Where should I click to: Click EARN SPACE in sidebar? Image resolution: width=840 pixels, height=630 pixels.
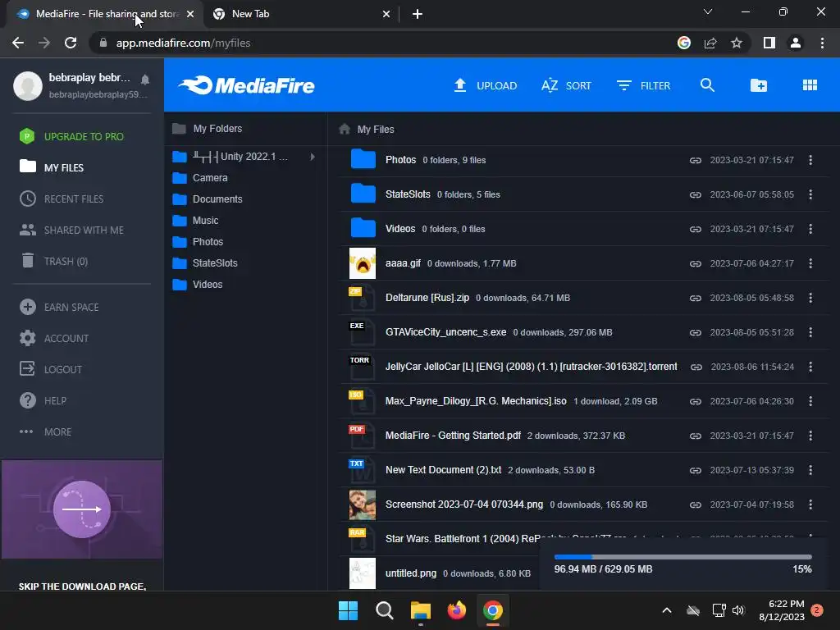(59, 307)
